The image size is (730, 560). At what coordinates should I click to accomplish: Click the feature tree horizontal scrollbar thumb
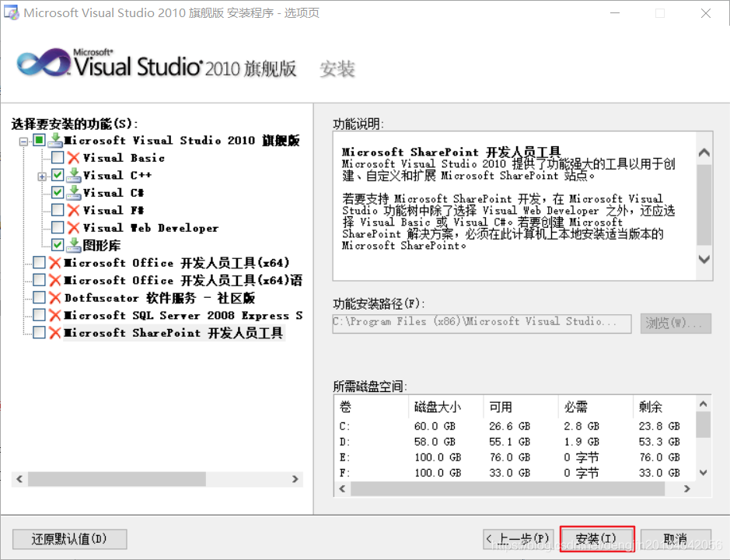(x=117, y=479)
